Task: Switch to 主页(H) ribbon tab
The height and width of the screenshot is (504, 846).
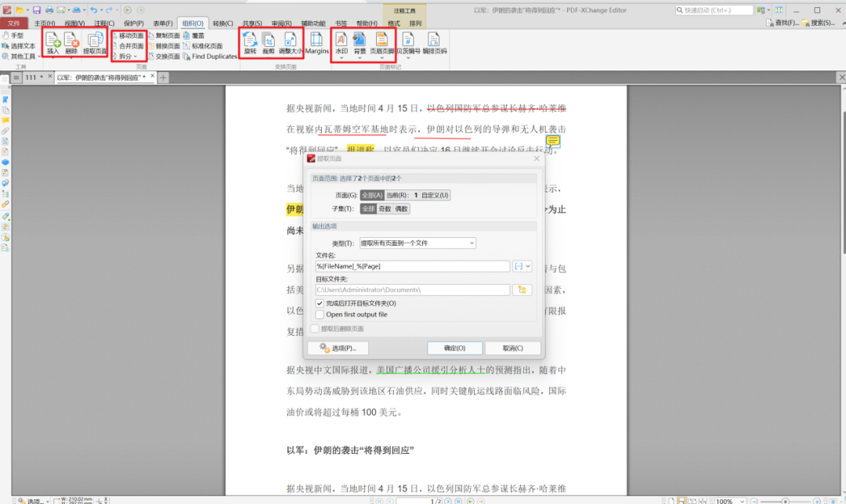Action: [45, 23]
